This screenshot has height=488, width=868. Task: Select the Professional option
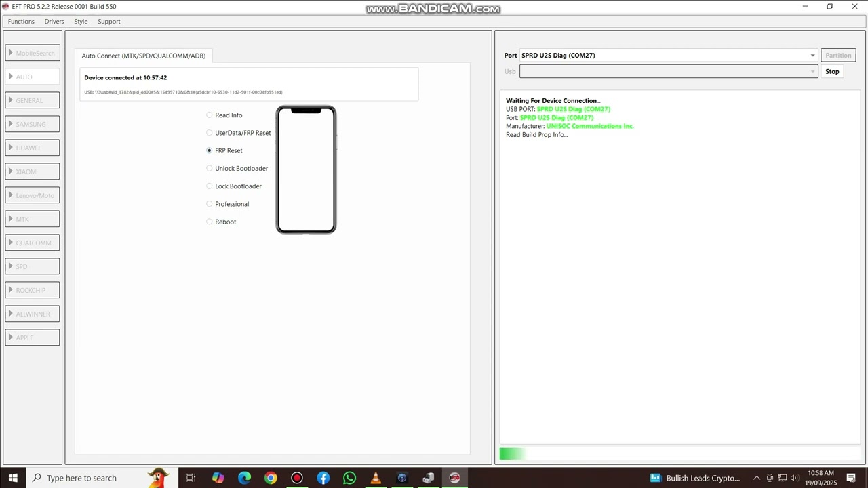point(228,204)
